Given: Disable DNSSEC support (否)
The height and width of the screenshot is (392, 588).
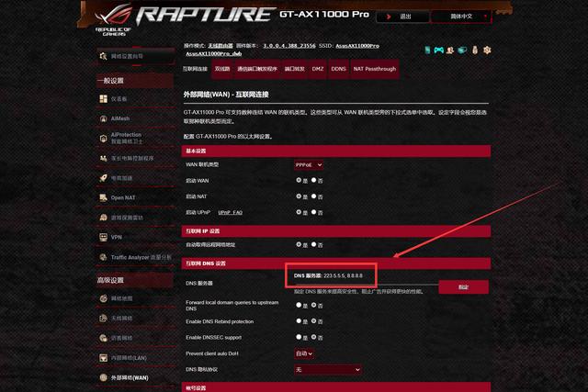Looking at the screenshot, I should (314, 337).
